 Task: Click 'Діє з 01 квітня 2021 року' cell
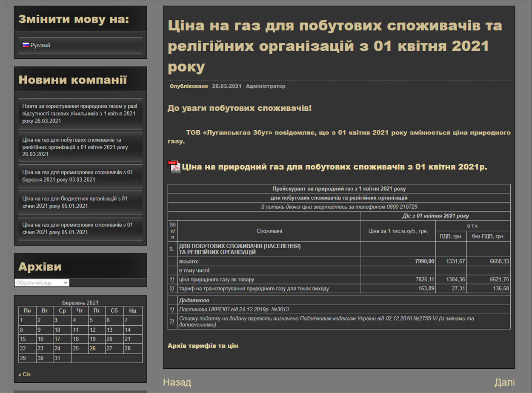[435, 216]
